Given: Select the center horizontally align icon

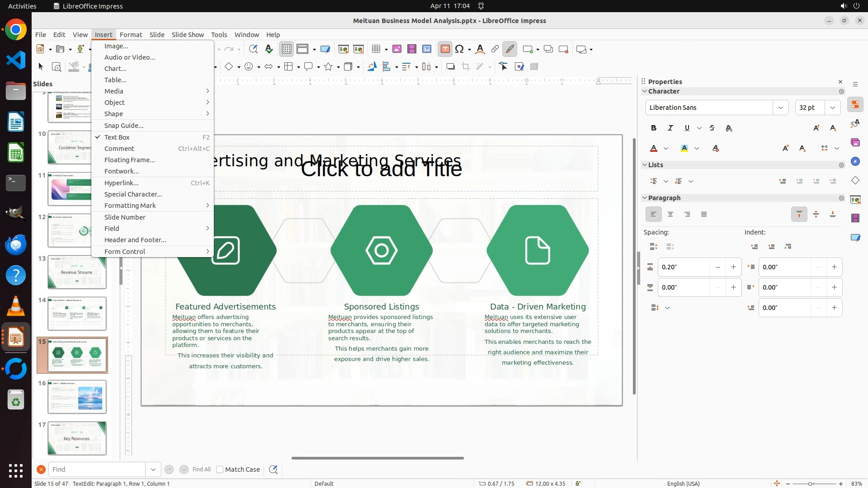Looking at the screenshot, I should [670, 214].
